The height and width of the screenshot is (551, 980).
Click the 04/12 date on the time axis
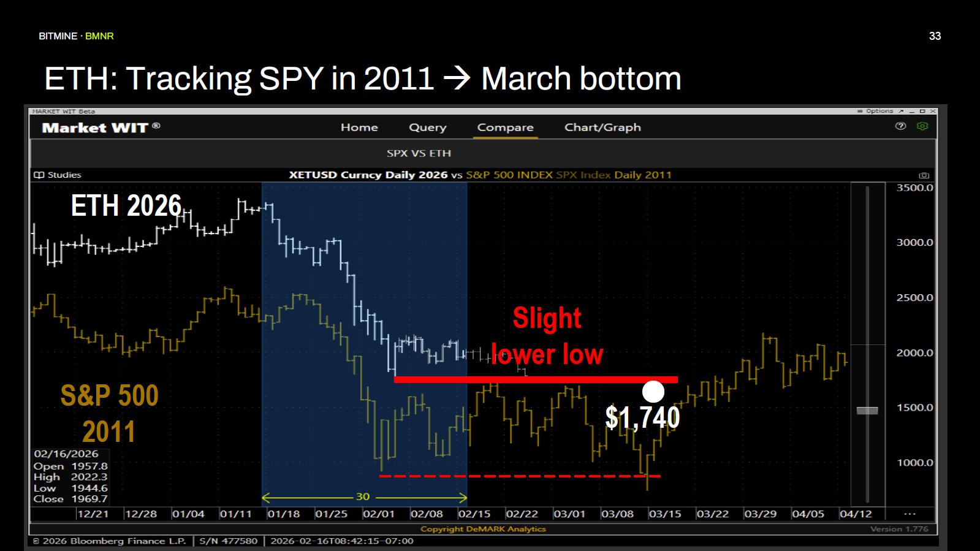(x=856, y=514)
